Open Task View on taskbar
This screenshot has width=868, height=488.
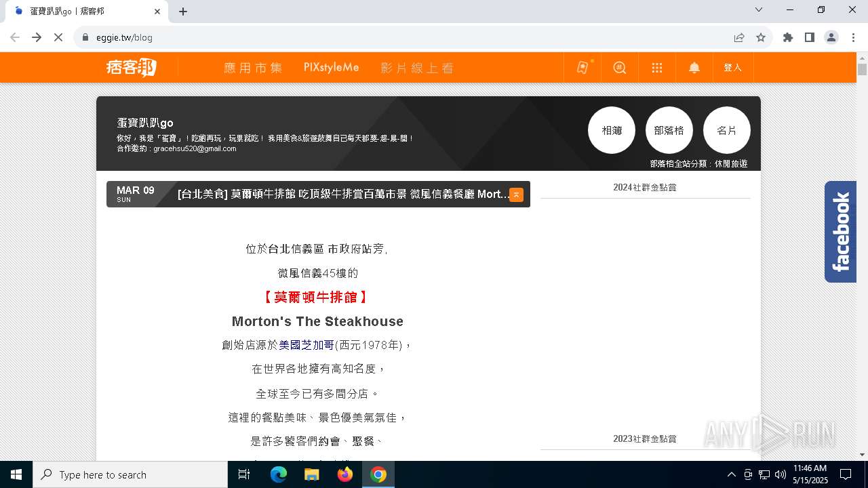tap(244, 474)
